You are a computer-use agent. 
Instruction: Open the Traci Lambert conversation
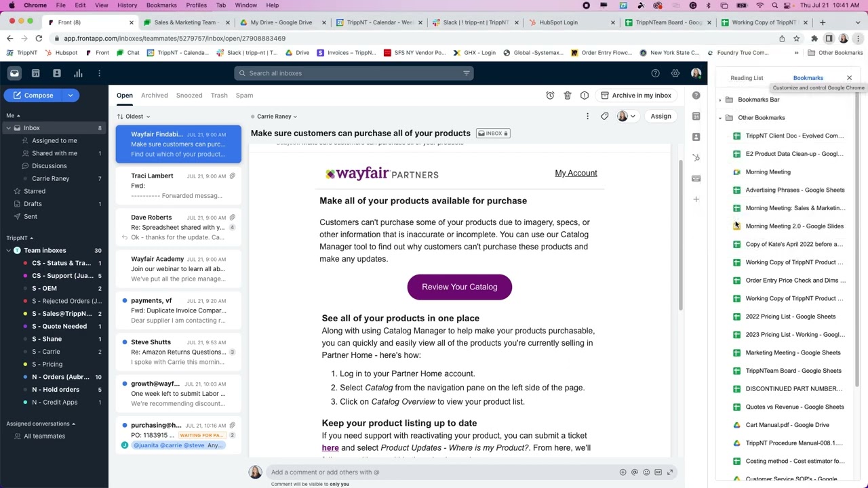click(x=178, y=186)
